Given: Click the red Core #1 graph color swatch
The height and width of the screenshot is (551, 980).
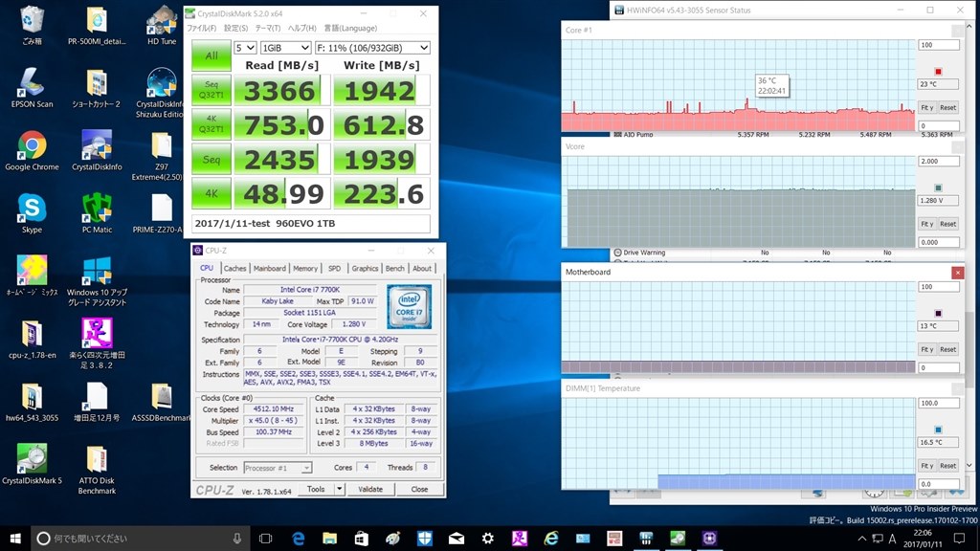Looking at the screenshot, I should (938, 71).
